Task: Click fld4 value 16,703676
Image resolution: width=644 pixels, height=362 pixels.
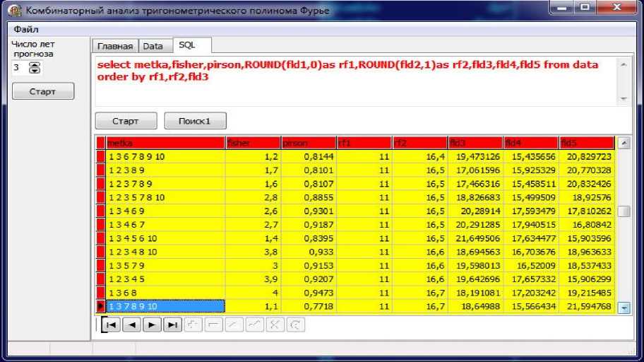Action: tap(530, 252)
